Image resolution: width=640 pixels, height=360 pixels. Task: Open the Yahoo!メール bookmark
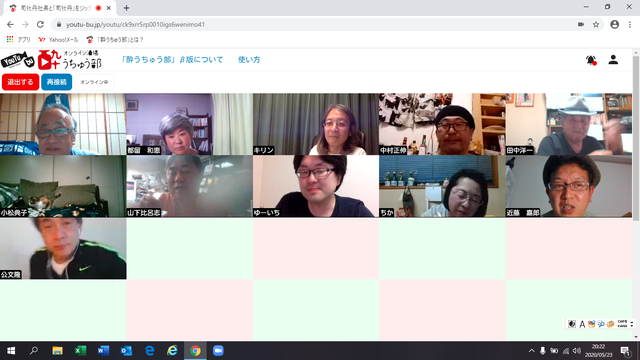[58, 40]
